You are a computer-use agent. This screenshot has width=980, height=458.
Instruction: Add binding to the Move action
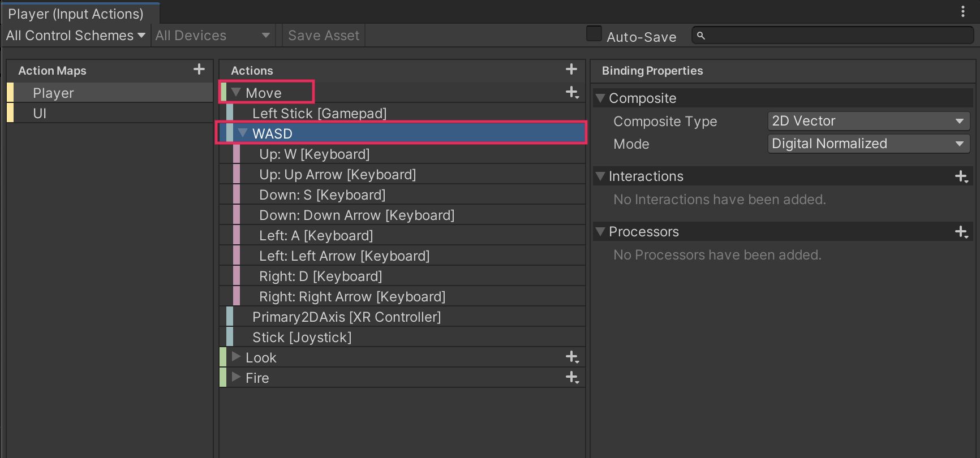pos(572,93)
